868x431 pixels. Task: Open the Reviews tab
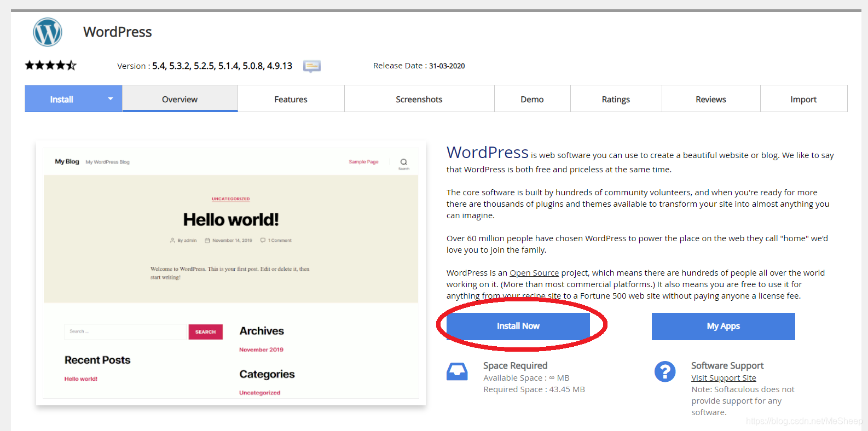coord(711,99)
